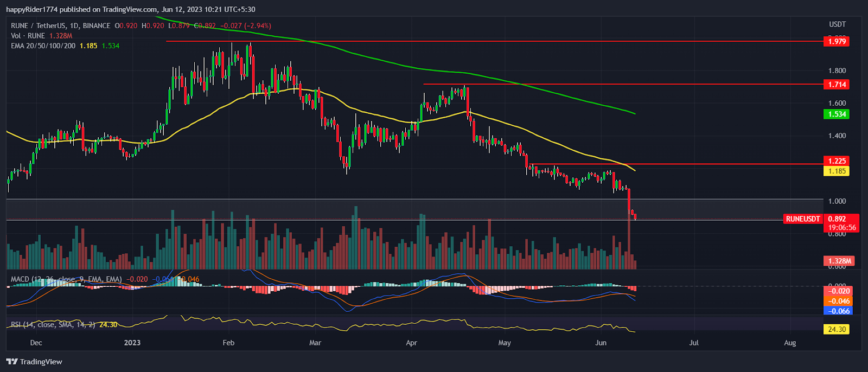
Task: Click the red horizontal line at 1.225
Action: (x=677, y=164)
